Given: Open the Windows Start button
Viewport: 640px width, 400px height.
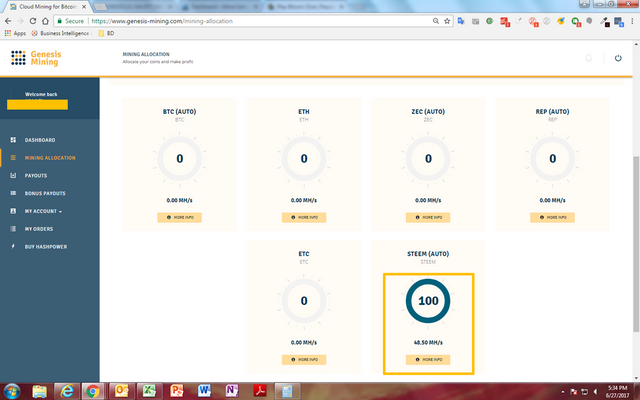Looking at the screenshot, I should click(x=11, y=391).
